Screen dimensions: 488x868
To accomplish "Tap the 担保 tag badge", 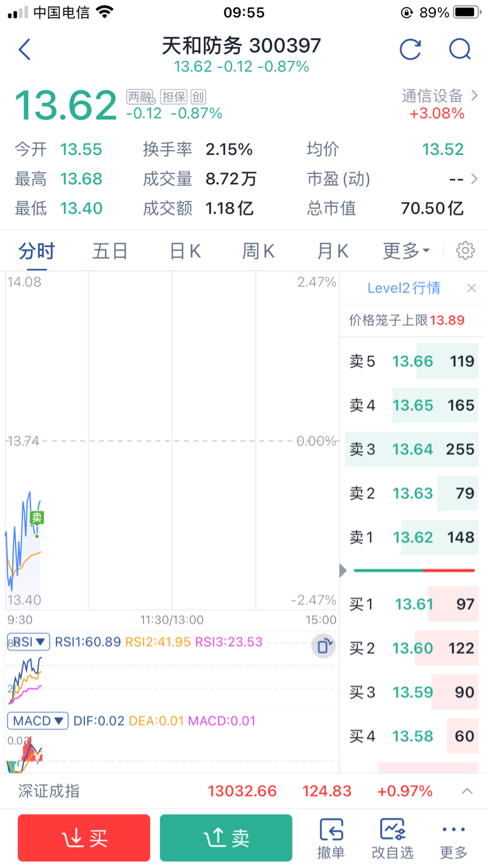I will (173, 97).
